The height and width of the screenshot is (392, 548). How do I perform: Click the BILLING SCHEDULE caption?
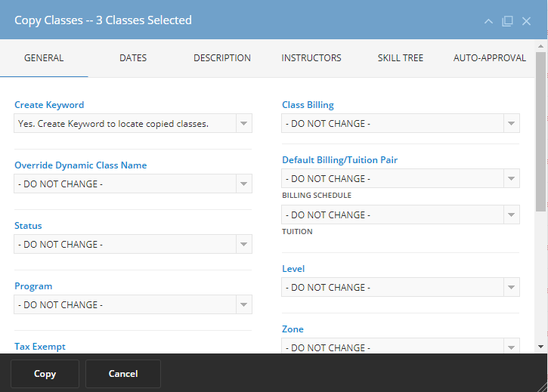317,196
